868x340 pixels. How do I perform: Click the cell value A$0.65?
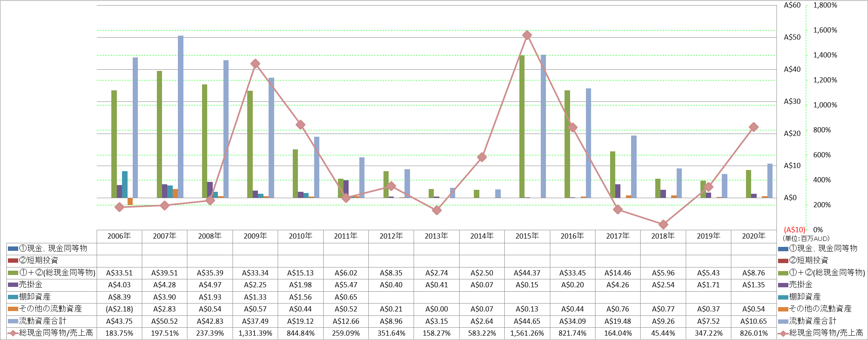pos(345,297)
